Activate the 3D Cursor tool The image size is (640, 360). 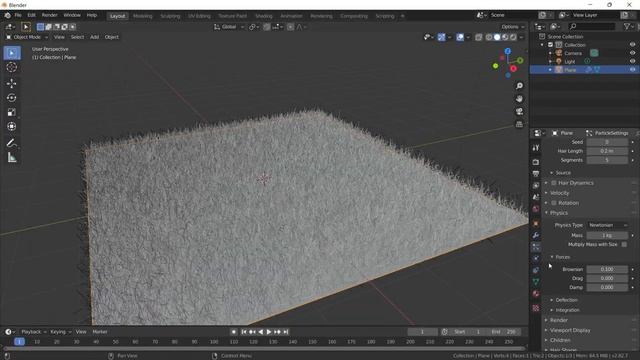point(12,67)
